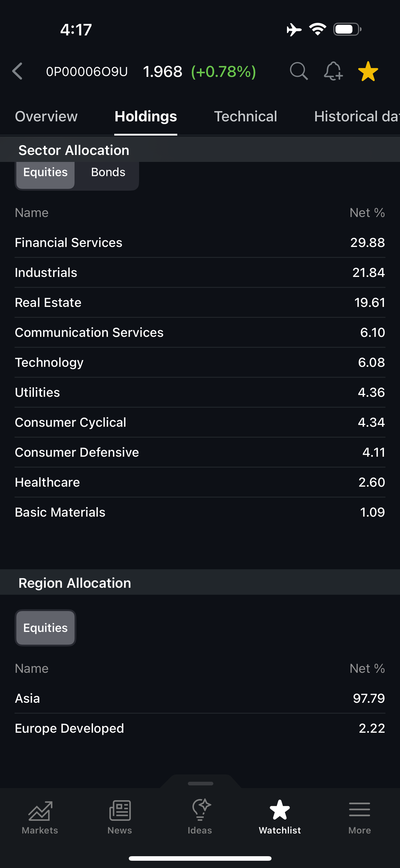Image resolution: width=400 pixels, height=868 pixels.
Task: Switch to the Technical tab
Action: [x=245, y=117]
